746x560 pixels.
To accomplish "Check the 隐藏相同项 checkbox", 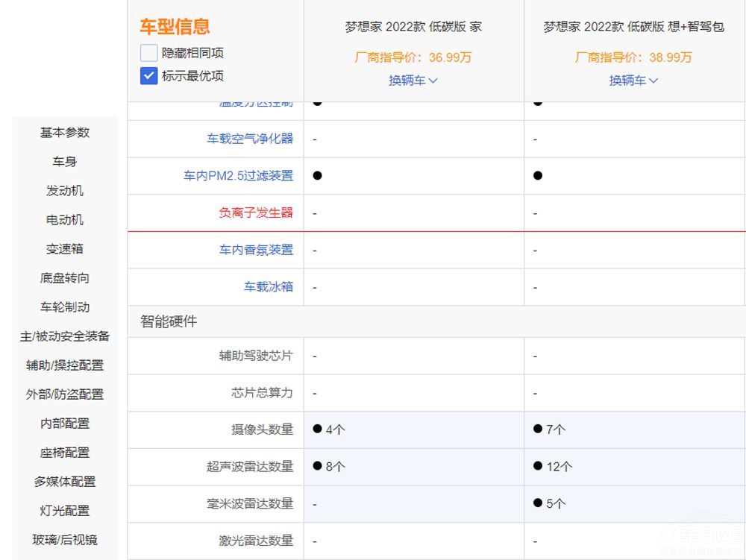I will [x=149, y=53].
